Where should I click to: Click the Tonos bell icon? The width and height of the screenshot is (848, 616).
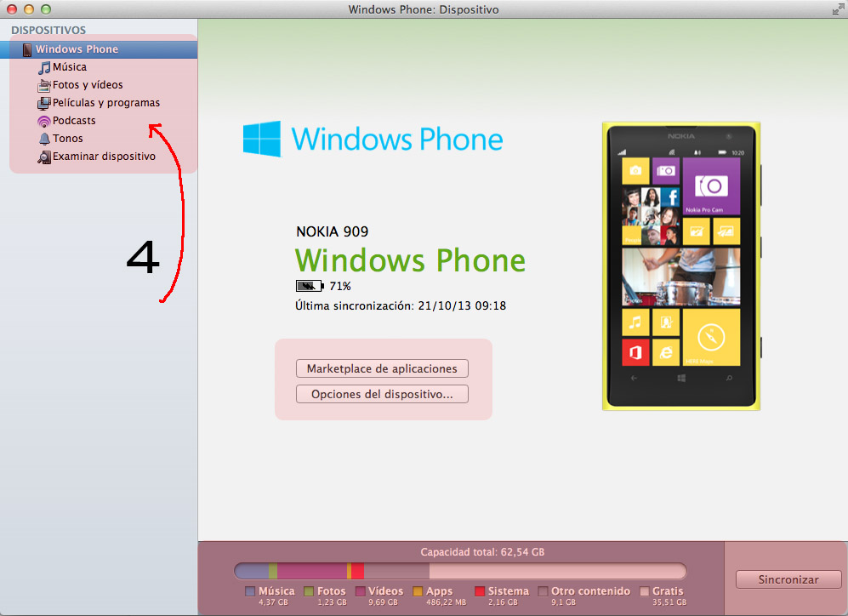point(44,139)
